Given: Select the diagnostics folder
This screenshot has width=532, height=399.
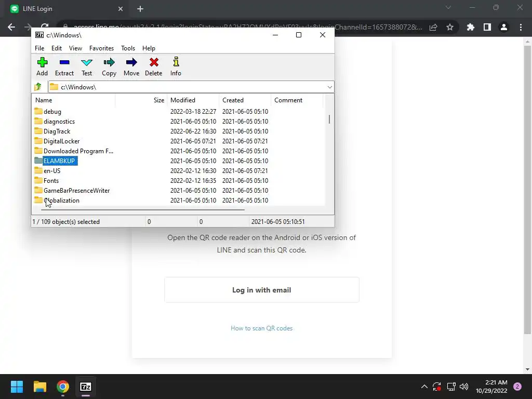Looking at the screenshot, I should click(x=55, y=122).
